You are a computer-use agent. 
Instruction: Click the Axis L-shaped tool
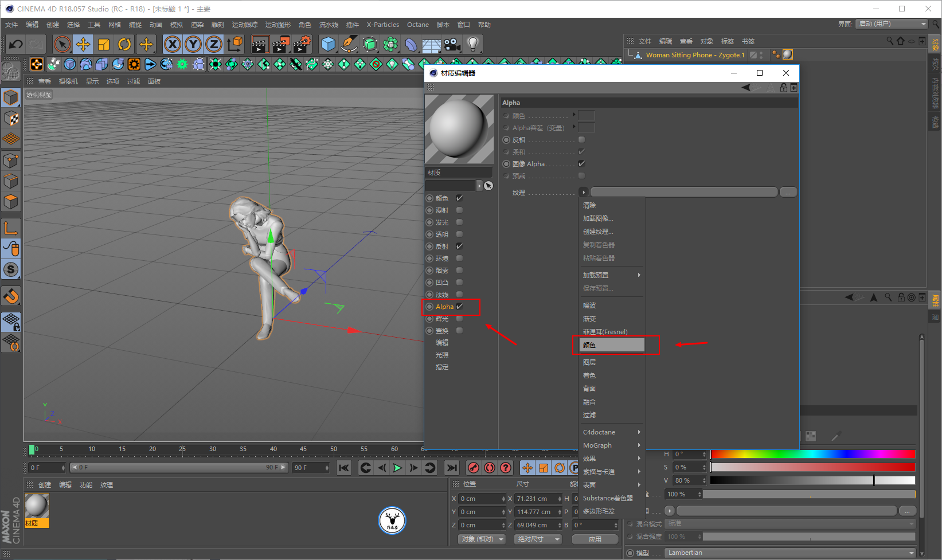pos(11,228)
